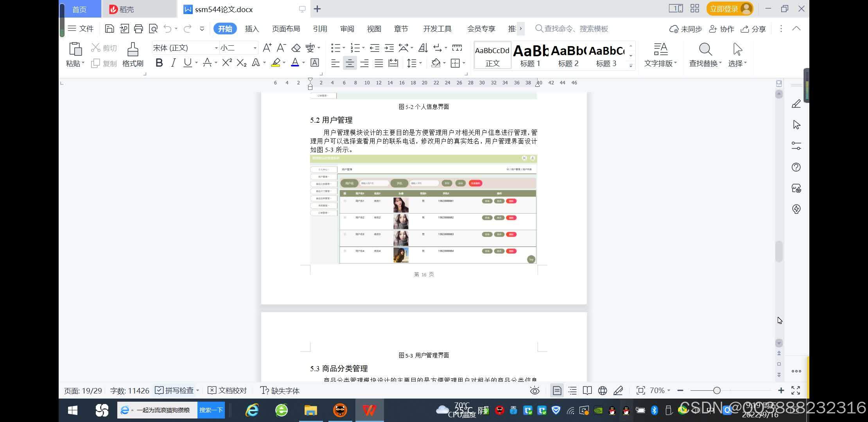Open the 插入 (Insert) ribbon tab

pos(252,29)
